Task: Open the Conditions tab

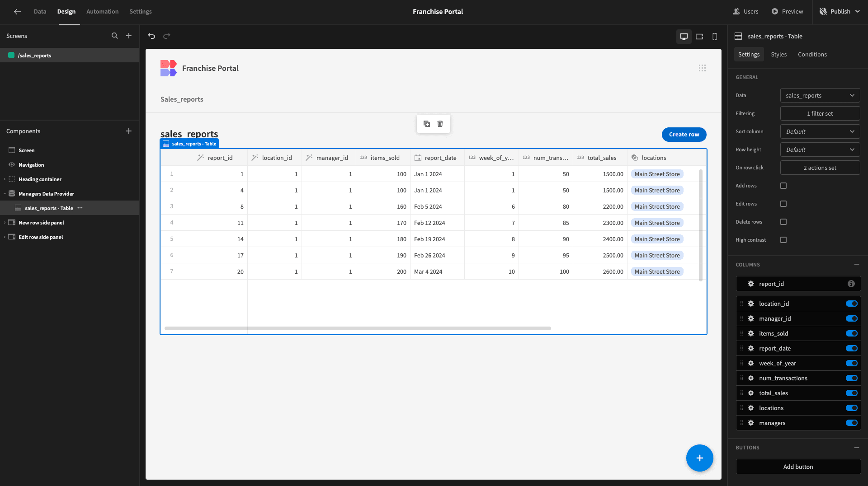Action: click(x=812, y=54)
